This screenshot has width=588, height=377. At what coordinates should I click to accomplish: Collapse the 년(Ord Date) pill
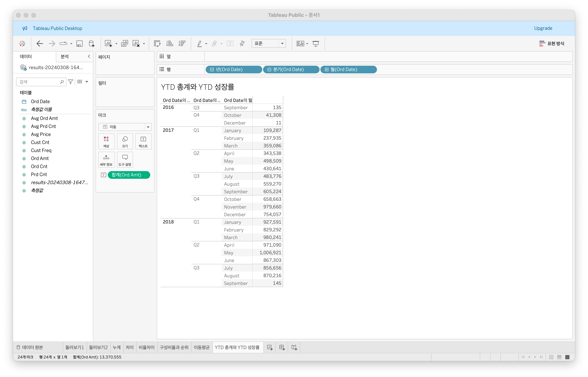(212, 70)
